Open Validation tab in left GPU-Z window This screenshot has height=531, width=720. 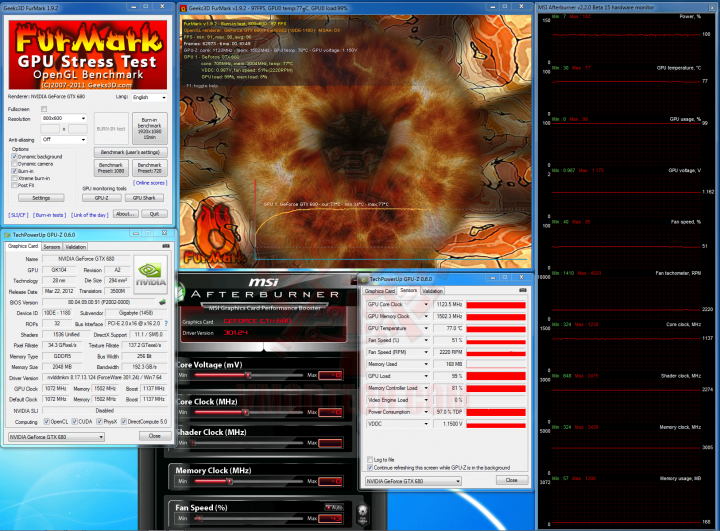click(75, 247)
